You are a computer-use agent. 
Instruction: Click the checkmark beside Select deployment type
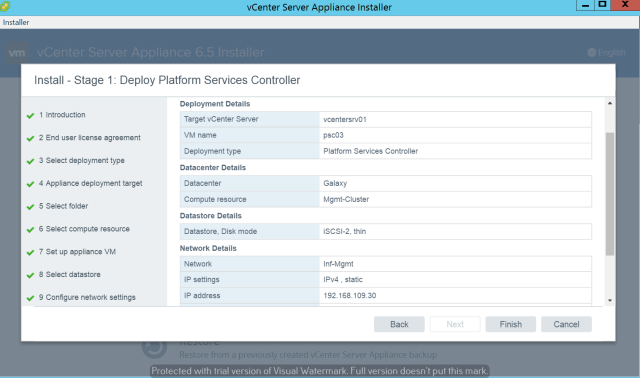pos(30,161)
